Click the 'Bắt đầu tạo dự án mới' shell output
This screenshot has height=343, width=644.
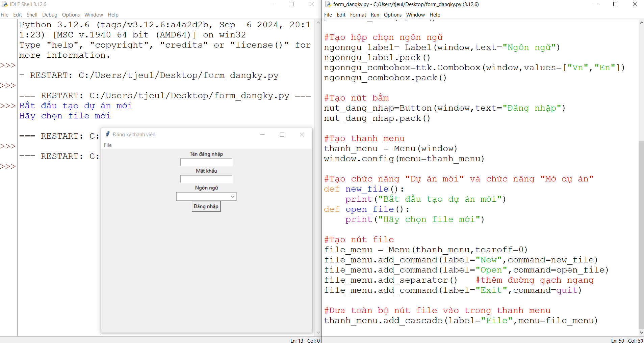76,106
